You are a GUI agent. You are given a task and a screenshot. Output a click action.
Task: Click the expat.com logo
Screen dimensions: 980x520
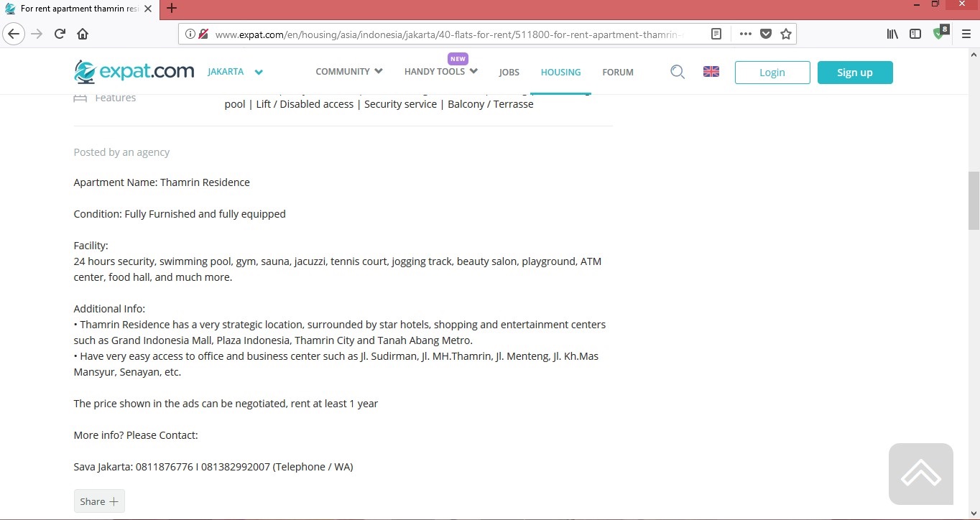134,72
